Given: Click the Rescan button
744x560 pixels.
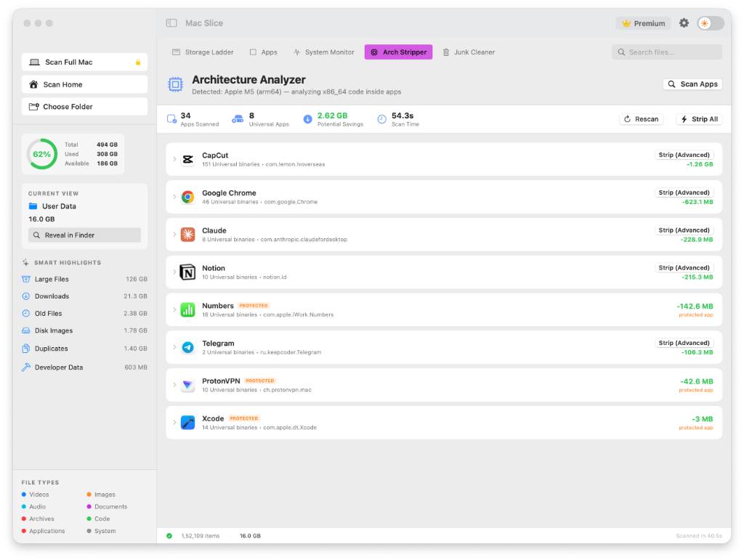Looking at the screenshot, I should (x=641, y=119).
